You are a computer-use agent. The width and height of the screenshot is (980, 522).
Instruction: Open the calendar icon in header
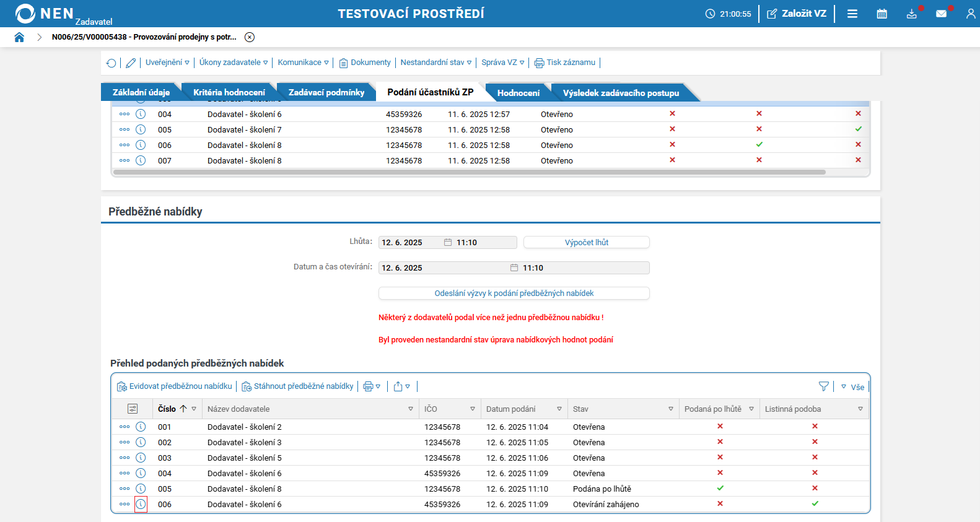pyautogui.click(x=882, y=14)
